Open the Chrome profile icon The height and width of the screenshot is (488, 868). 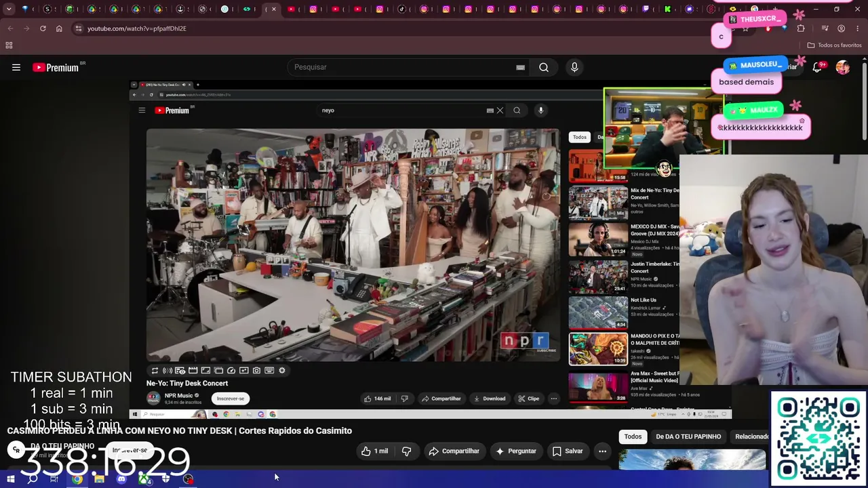click(841, 28)
